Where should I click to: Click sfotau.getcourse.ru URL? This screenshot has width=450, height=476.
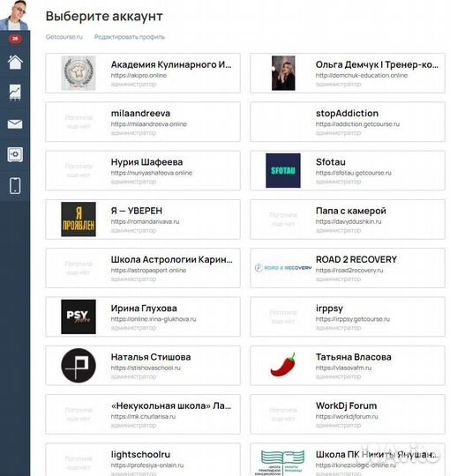coord(353,173)
